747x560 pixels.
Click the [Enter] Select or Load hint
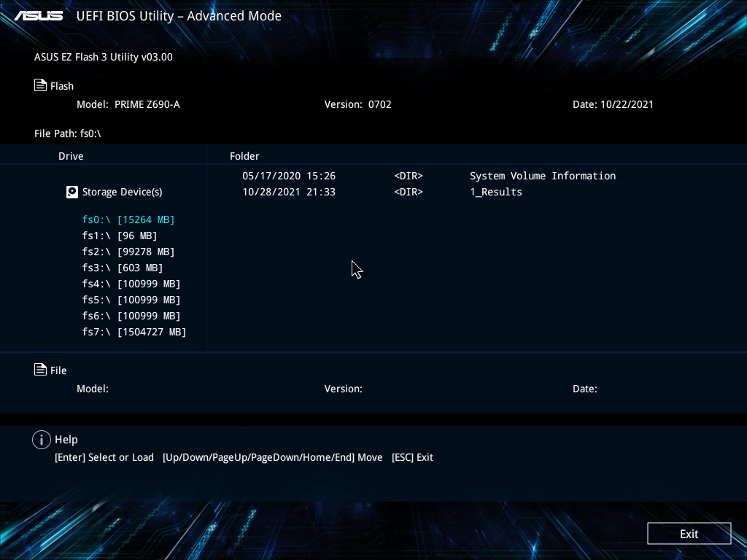click(x=104, y=457)
